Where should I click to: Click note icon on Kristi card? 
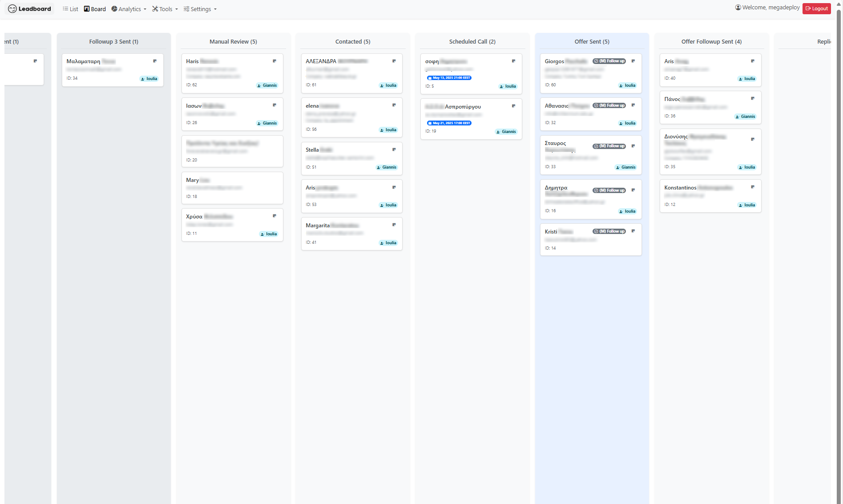point(633,231)
